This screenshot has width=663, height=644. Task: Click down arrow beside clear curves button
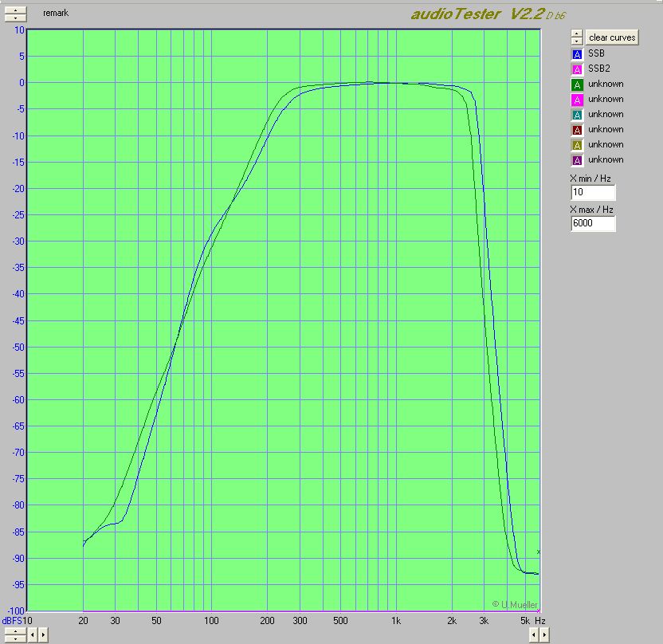click(577, 41)
